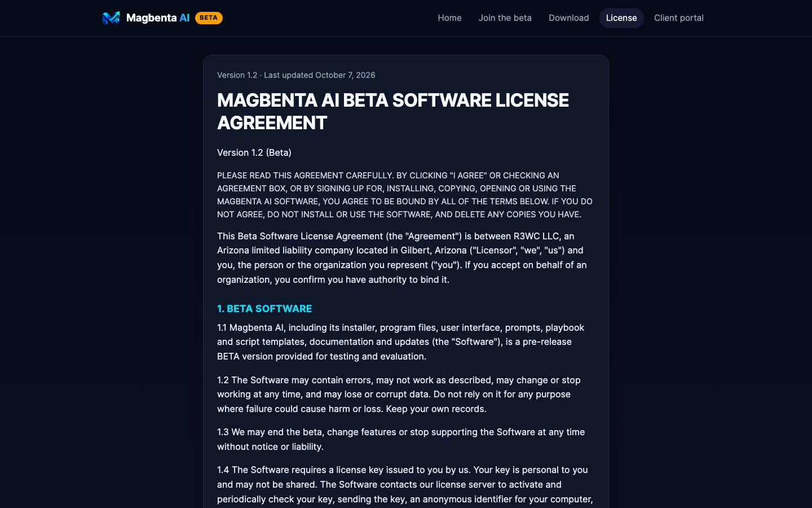
Task: Click the paragraph mentioning R3WC LLC
Action: click(x=403, y=258)
